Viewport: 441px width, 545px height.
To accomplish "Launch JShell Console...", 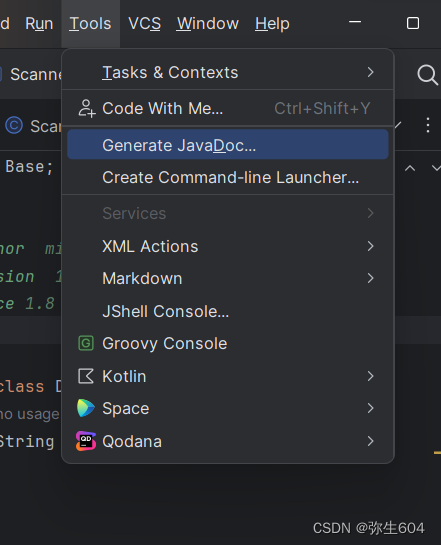I will tap(228, 311).
